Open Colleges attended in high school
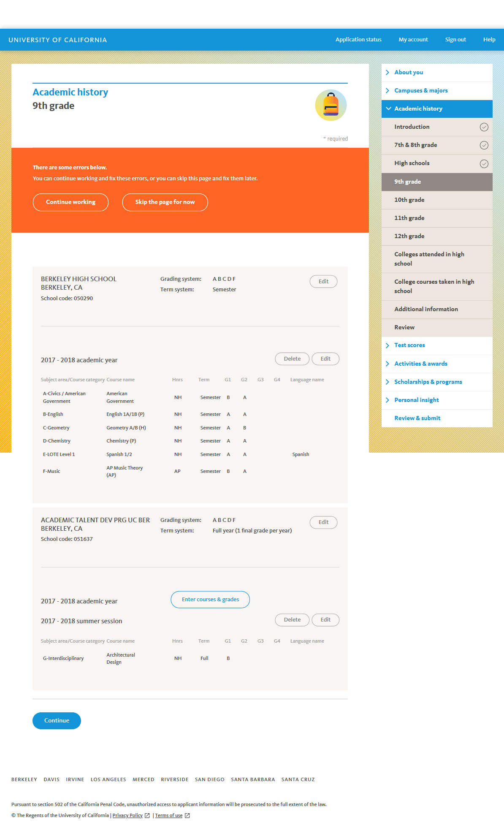The height and width of the screenshot is (839, 504). (x=437, y=259)
